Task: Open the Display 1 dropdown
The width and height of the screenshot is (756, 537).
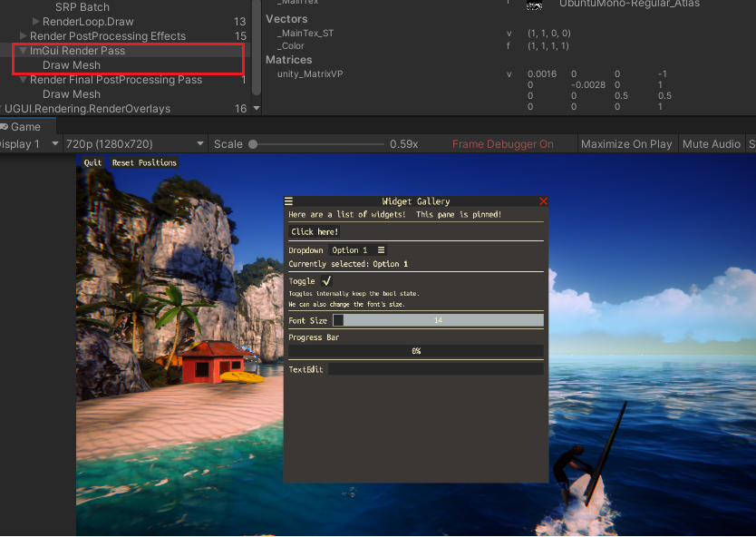Action: pos(29,144)
